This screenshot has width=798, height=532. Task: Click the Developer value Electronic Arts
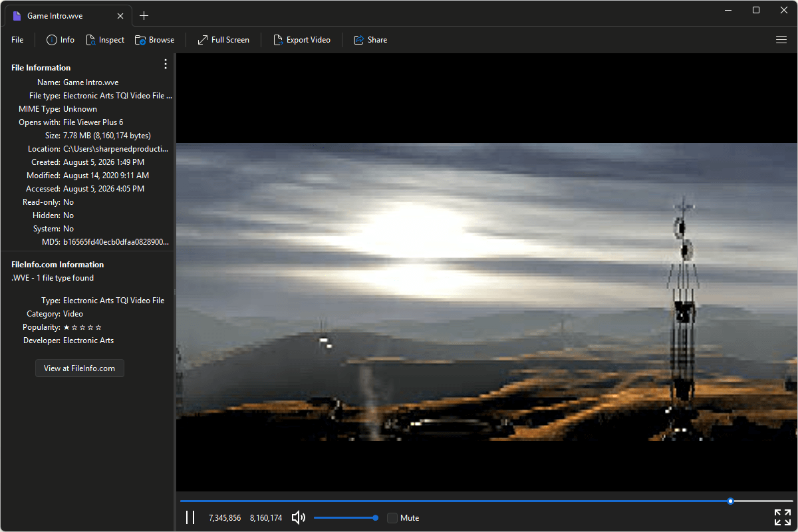tap(88, 340)
